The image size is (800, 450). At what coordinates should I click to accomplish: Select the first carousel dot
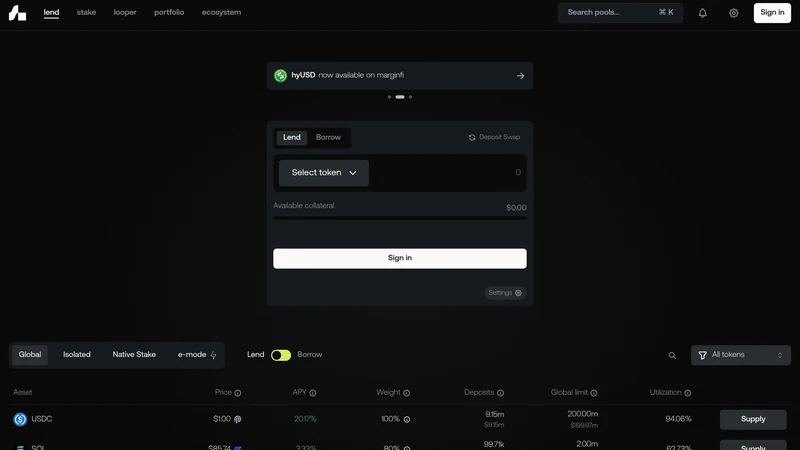point(389,97)
